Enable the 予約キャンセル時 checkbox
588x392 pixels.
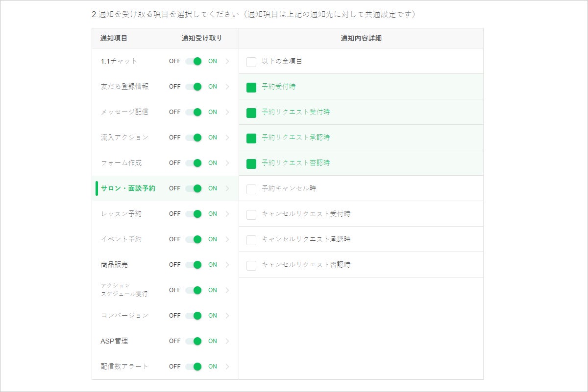coord(251,189)
